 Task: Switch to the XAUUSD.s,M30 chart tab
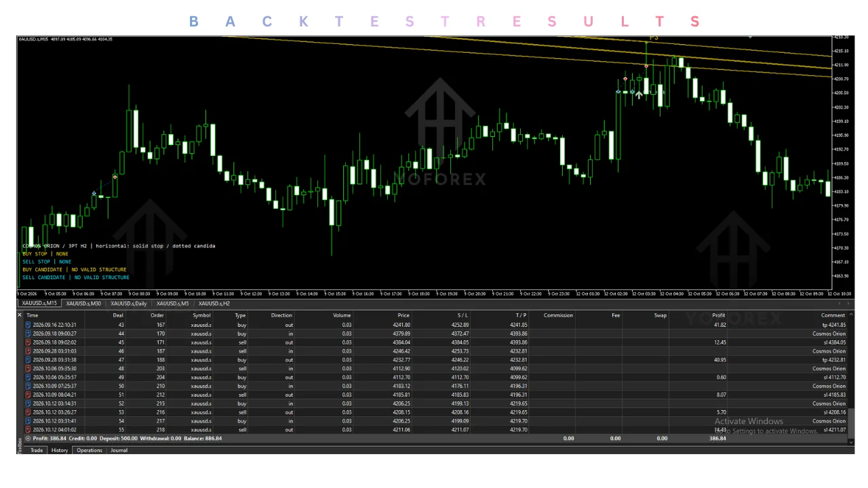coord(83,304)
